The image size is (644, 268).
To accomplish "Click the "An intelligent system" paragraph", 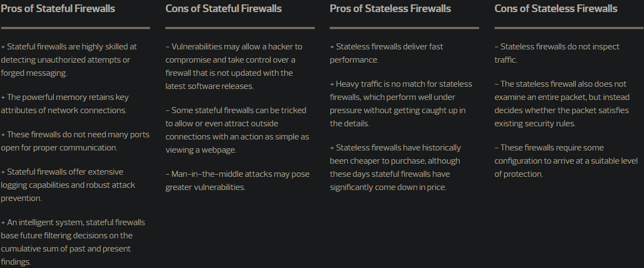I will pyautogui.click(x=73, y=242).
